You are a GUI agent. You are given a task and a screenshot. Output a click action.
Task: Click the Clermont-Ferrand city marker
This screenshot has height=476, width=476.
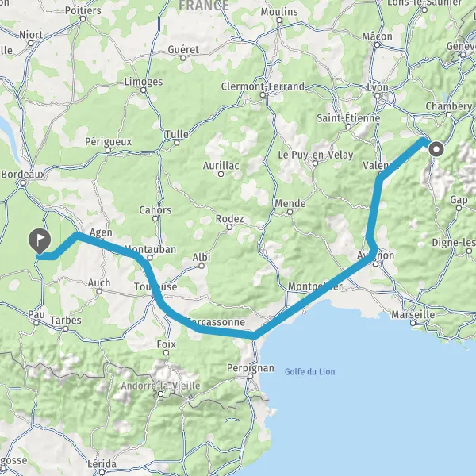[x=263, y=95]
